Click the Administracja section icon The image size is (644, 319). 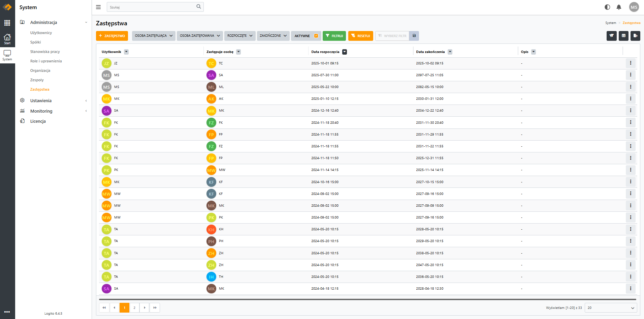pyautogui.click(x=22, y=22)
